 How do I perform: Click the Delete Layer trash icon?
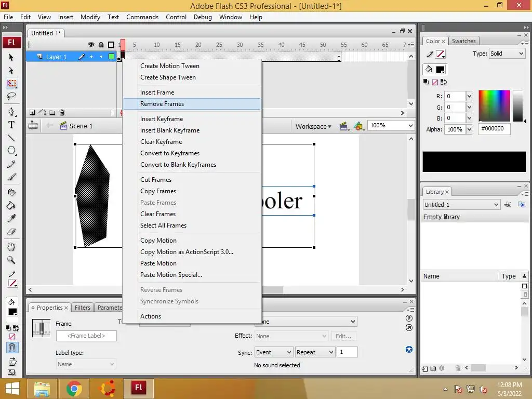62,112
